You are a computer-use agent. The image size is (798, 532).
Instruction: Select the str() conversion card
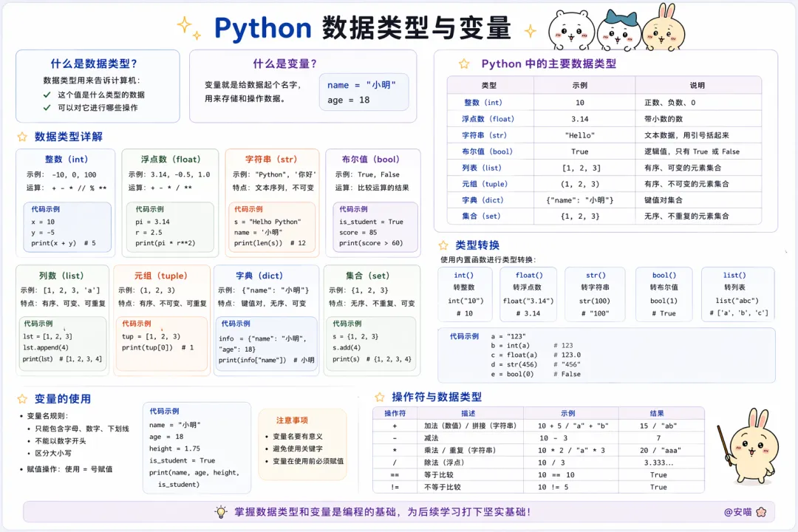(x=595, y=294)
